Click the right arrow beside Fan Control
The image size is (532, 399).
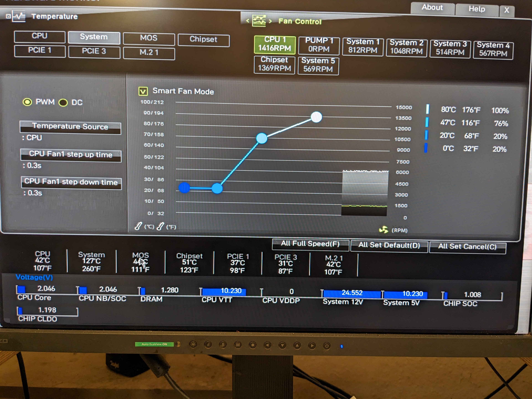tap(270, 21)
